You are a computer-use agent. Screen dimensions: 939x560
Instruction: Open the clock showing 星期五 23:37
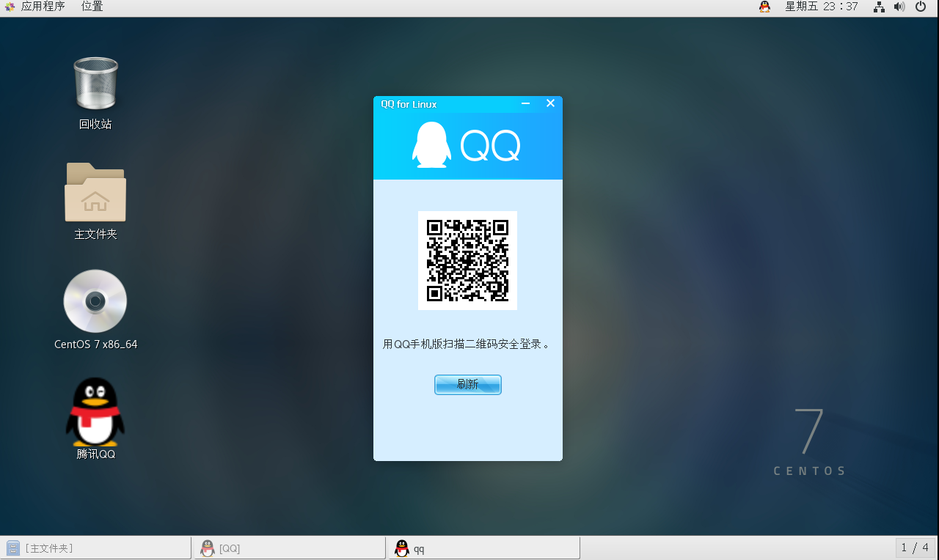821,7
